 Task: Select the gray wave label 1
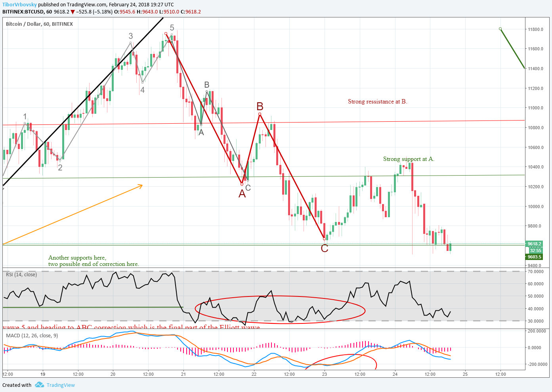25,117
